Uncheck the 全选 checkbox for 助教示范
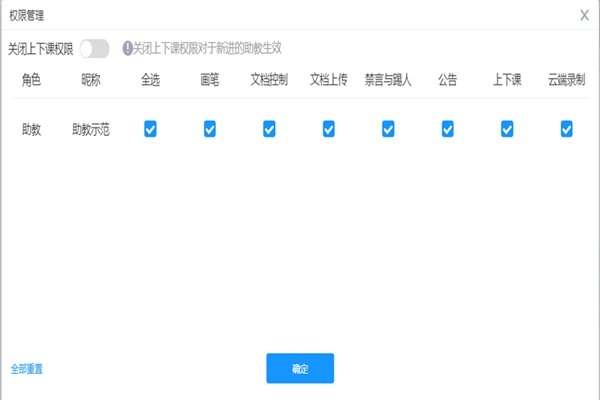 click(150, 128)
